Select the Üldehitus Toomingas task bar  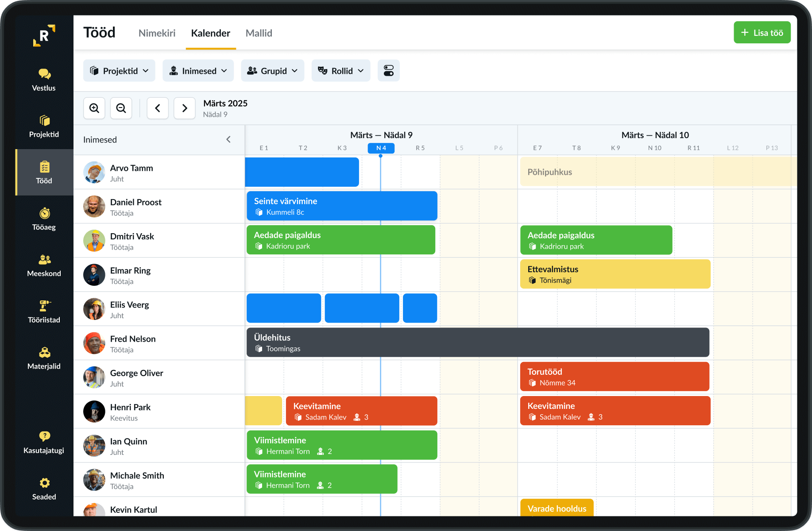tap(478, 342)
